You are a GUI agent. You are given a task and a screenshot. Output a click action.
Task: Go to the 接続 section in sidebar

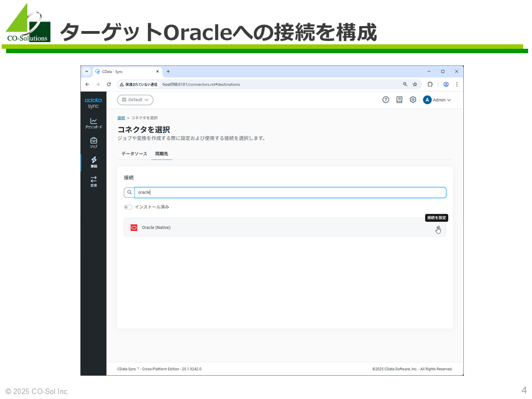(x=94, y=162)
